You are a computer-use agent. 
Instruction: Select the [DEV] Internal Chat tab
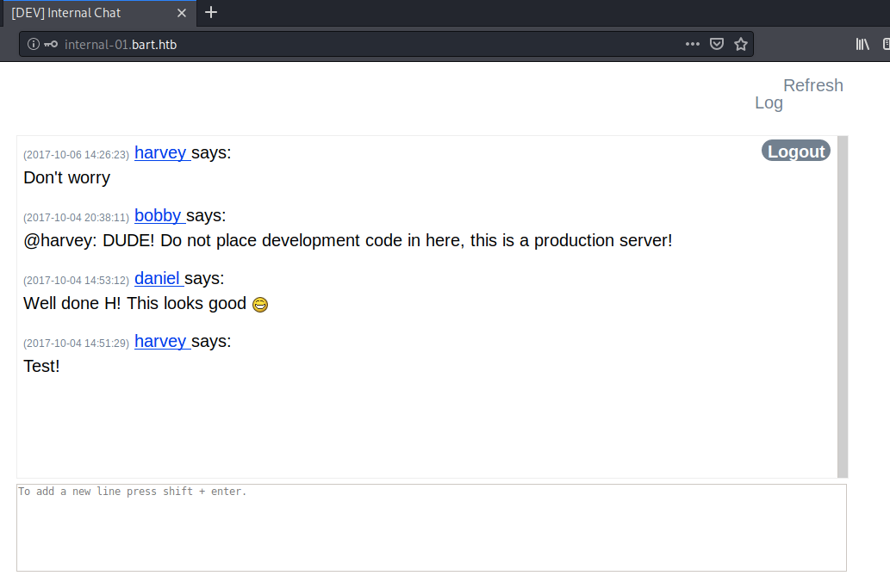click(86, 13)
